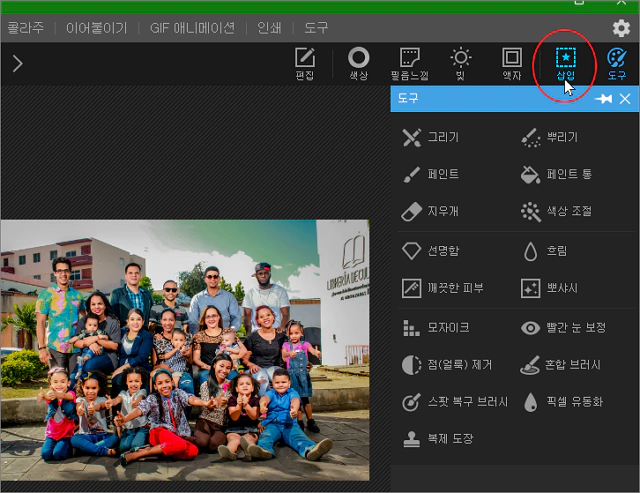The height and width of the screenshot is (493, 640).
Task: Open the 편집 (Edit) tool
Action: (305, 64)
